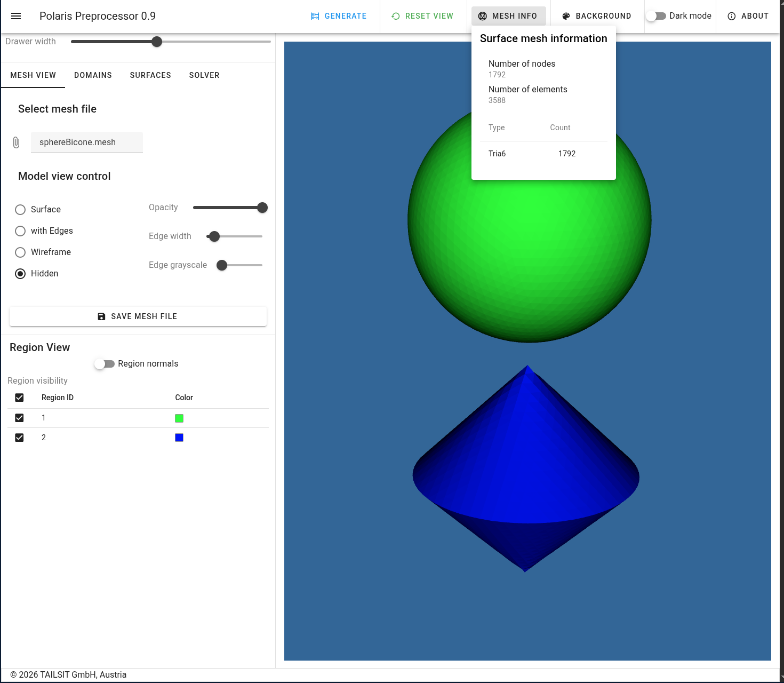Click the Mesh Info icon
The width and height of the screenshot is (784, 683).
483,16
